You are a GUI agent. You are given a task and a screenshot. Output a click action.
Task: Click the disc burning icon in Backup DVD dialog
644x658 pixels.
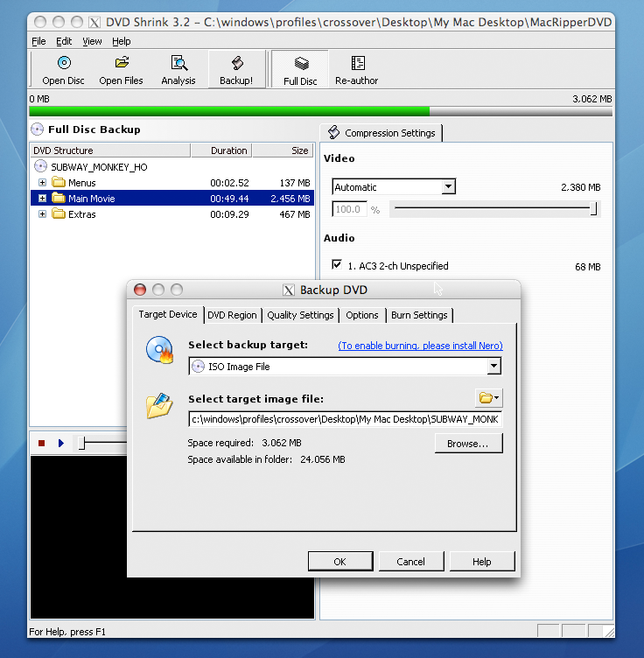159,349
